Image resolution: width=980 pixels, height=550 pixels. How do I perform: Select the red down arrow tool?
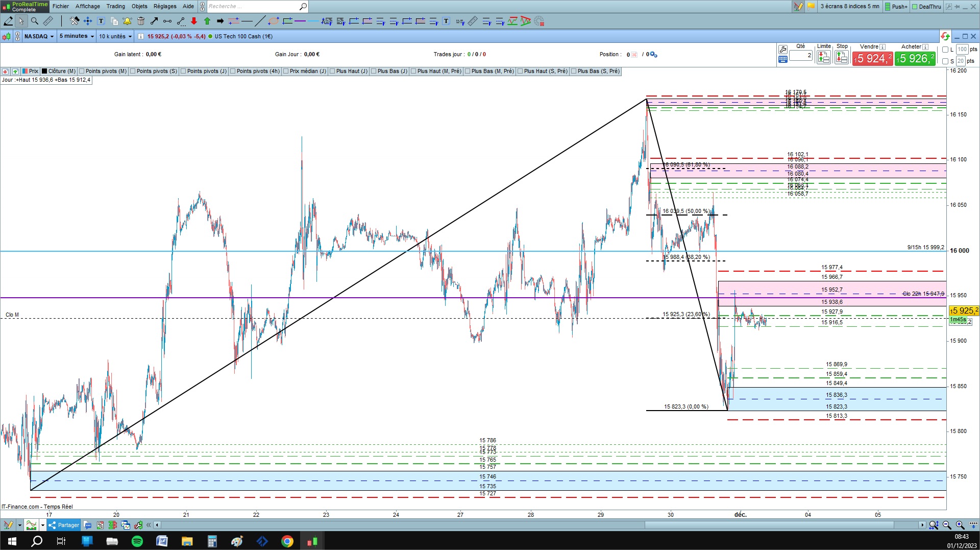tap(194, 21)
